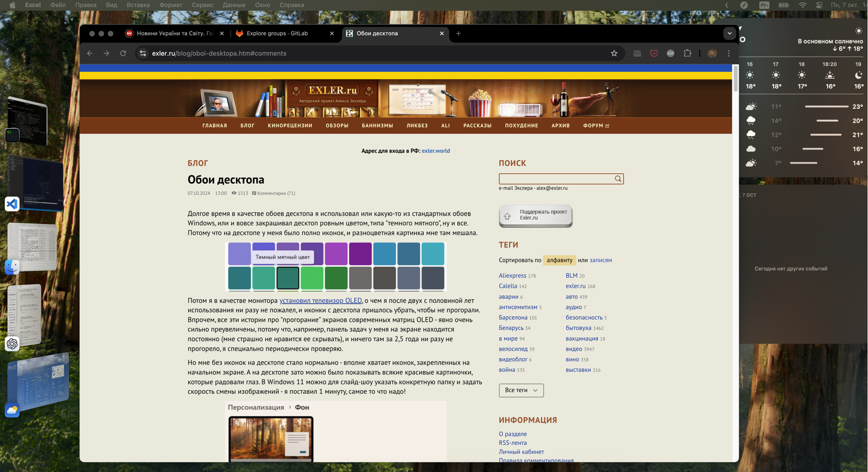Image resolution: width=868 pixels, height=472 pixels.
Task: Open the Extensions puzzle icon
Action: (x=687, y=53)
